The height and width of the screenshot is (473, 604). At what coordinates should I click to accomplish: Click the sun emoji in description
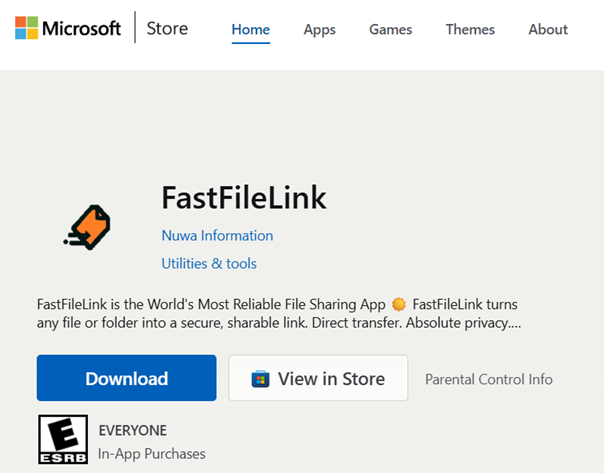(399, 304)
